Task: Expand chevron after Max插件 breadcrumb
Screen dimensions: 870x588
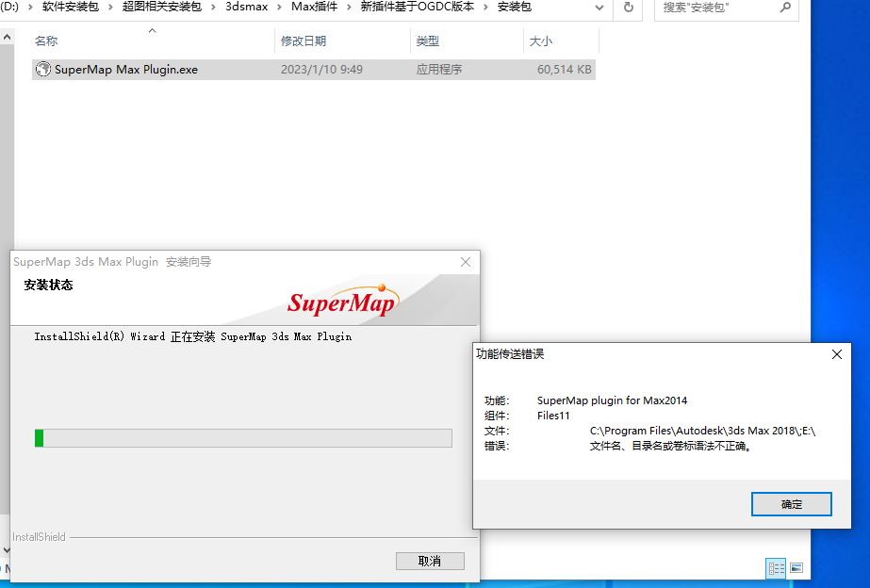Action: coord(350,8)
